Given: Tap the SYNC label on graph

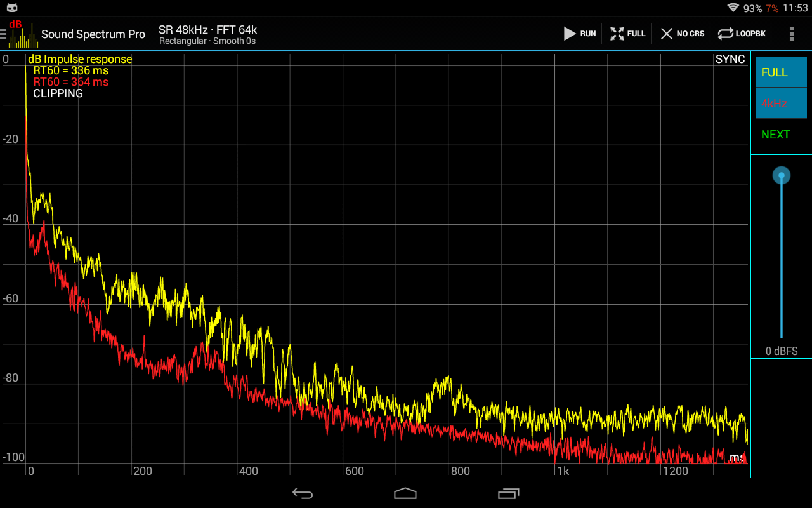Looking at the screenshot, I should (x=730, y=59).
